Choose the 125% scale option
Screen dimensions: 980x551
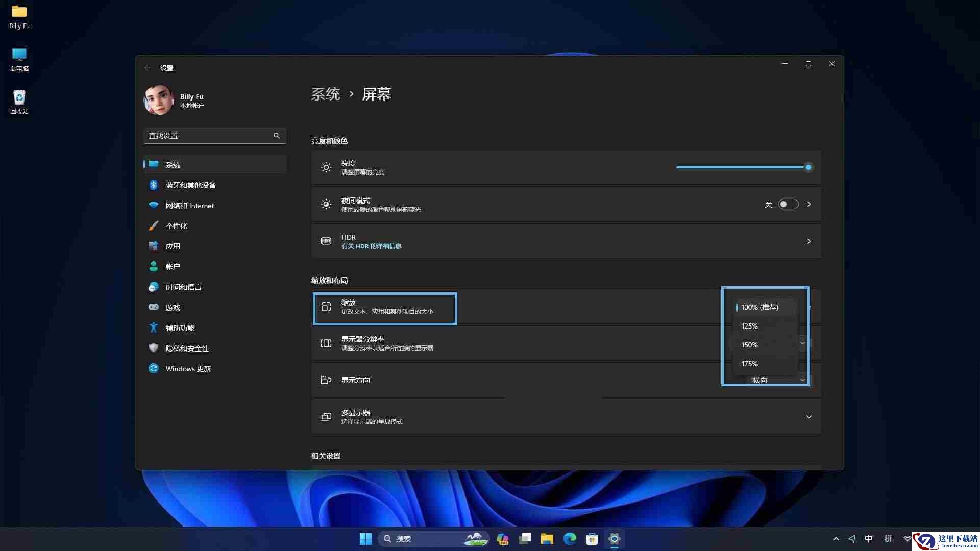click(x=765, y=326)
